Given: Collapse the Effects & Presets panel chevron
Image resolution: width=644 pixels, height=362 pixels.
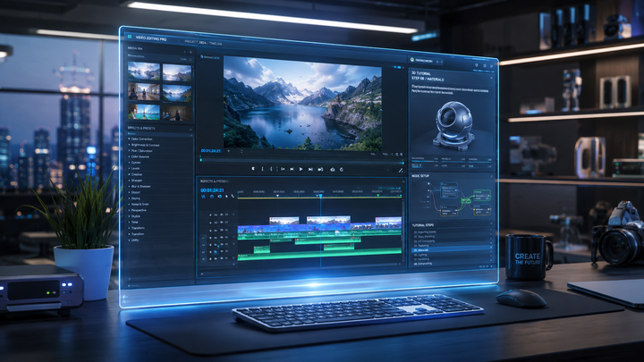Looking at the screenshot, I should 191,130.
